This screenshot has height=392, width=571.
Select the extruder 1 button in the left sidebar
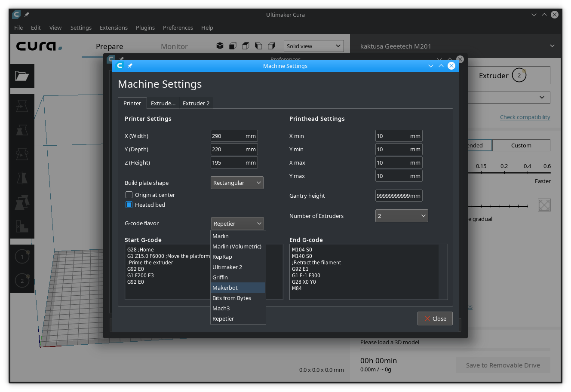(x=22, y=257)
